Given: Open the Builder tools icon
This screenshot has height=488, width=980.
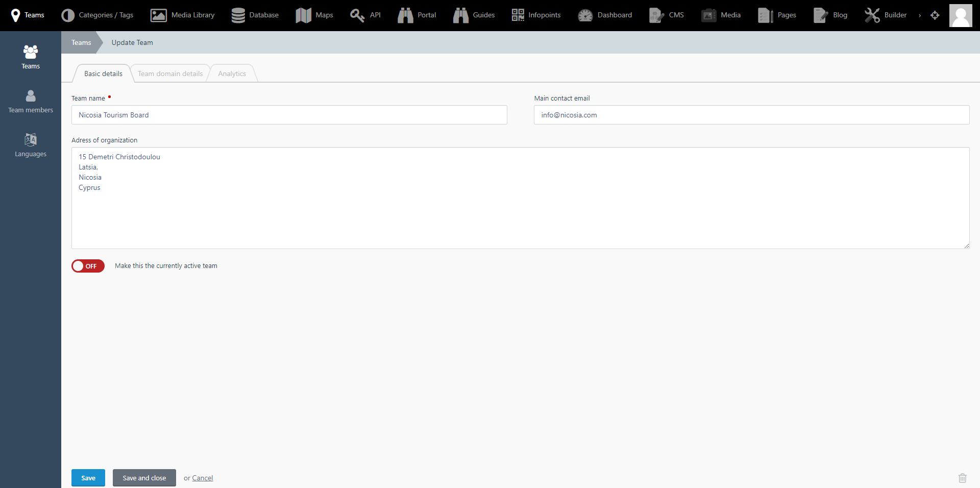Looking at the screenshot, I should click(872, 15).
